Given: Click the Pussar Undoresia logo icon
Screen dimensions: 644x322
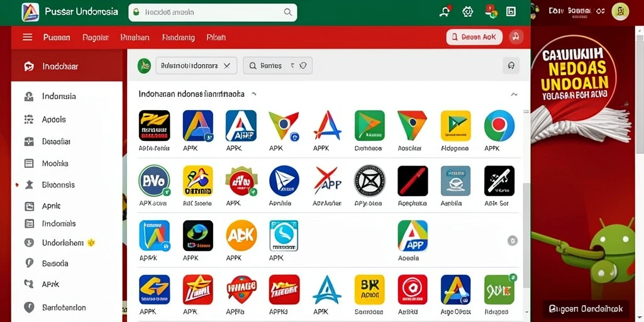Looking at the screenshot, I should click(x=30, y=12).
